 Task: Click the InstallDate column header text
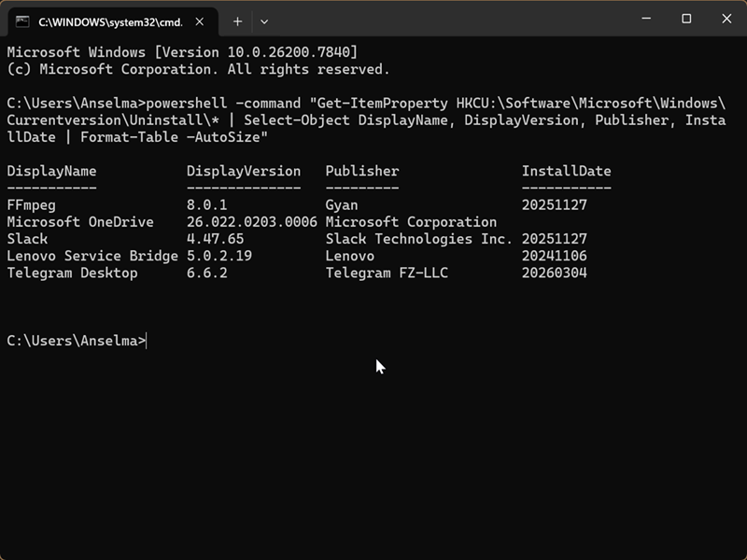(567, 172)
